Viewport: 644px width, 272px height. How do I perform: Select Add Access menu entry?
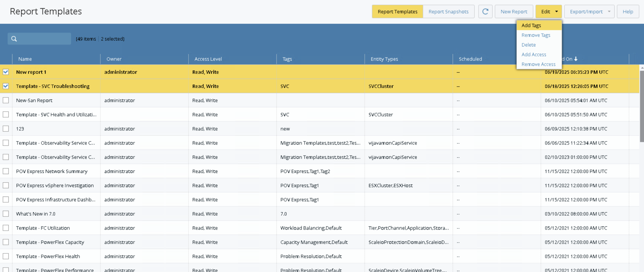pos(539,55)
